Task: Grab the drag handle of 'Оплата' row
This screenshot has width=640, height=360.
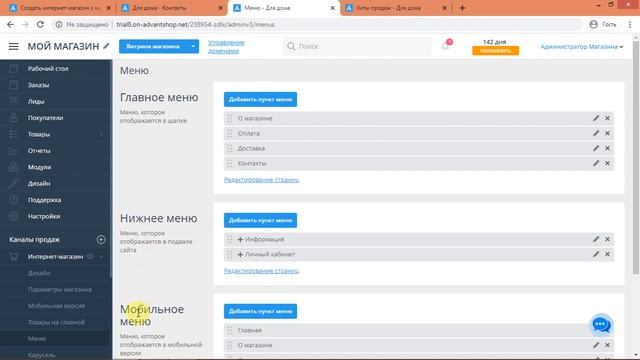Action: pos(230,133)
